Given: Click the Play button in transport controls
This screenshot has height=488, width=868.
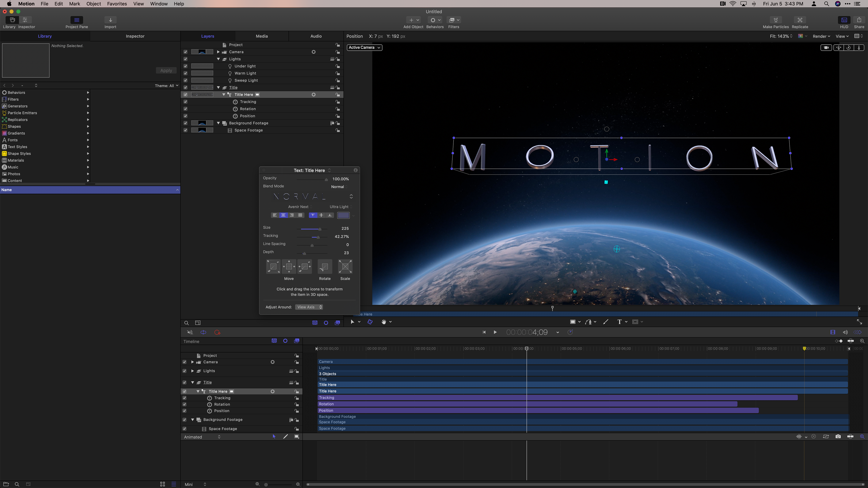Looking at the screenshot, I should tap(495, 332).
